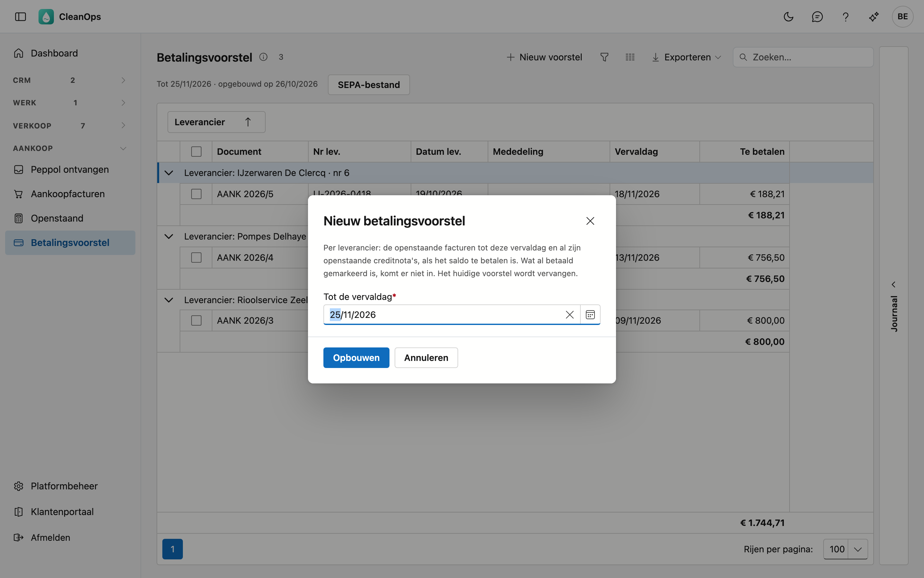The image size is (924, 578).
Task: Open the chat messages icon
Action: pos(817,17)
